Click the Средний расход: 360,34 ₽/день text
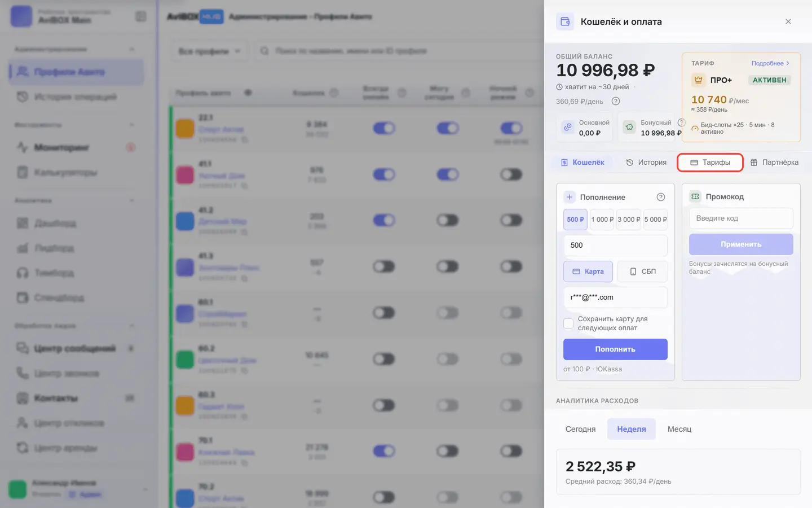 [618, 481]
